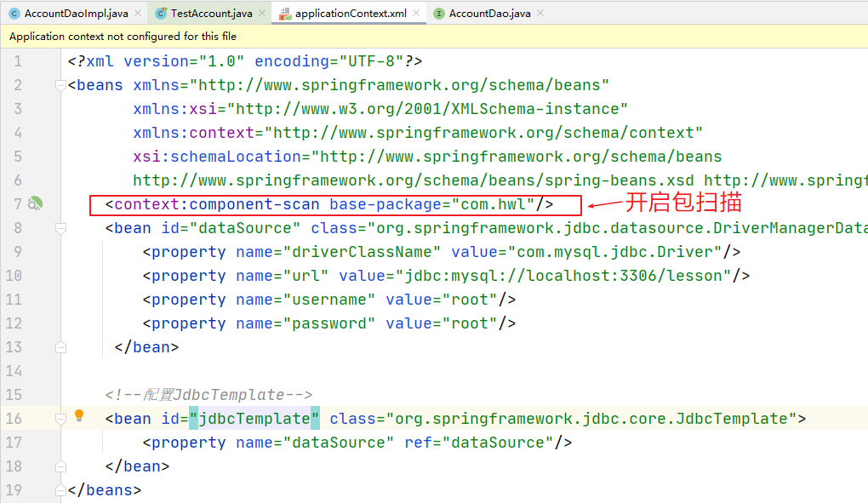The image size is (868, 503).
Task: Switch to the AccountDaoImpl.java tab
Action: coord(77,14)
